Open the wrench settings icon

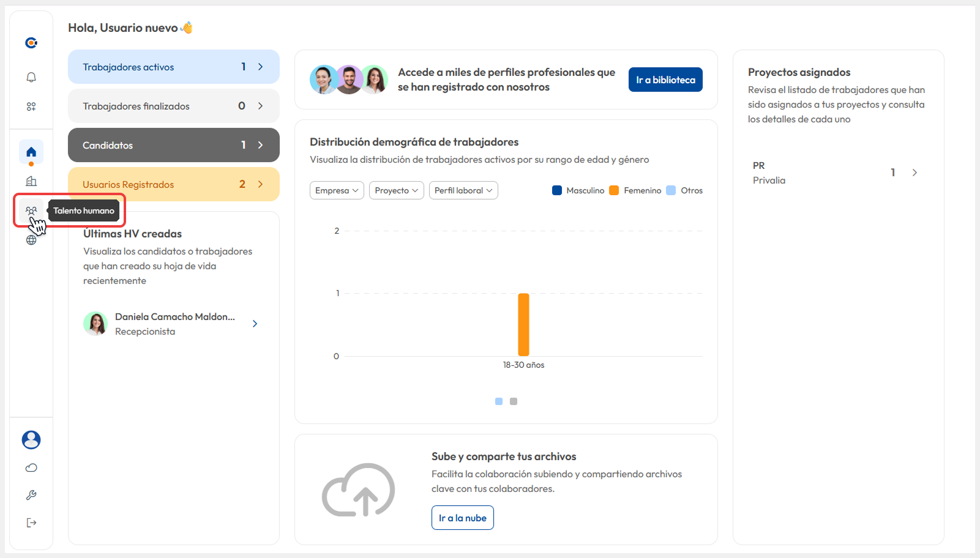(31, 495)
